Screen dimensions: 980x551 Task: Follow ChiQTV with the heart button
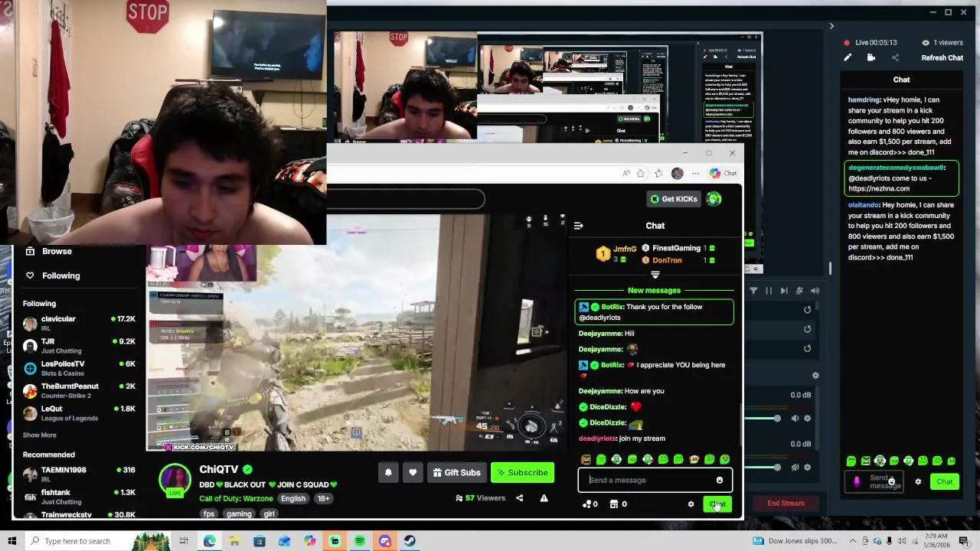click(x=413, y=473)
